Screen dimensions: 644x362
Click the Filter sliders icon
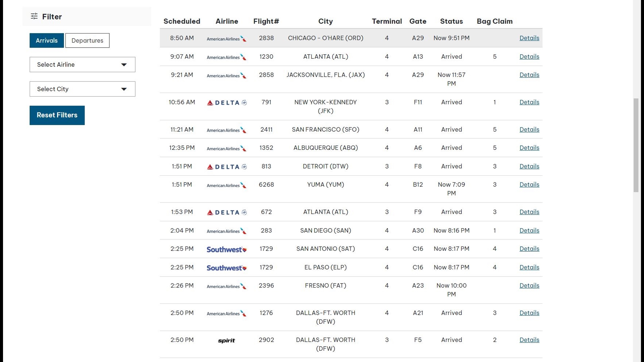tap(34, 16)
